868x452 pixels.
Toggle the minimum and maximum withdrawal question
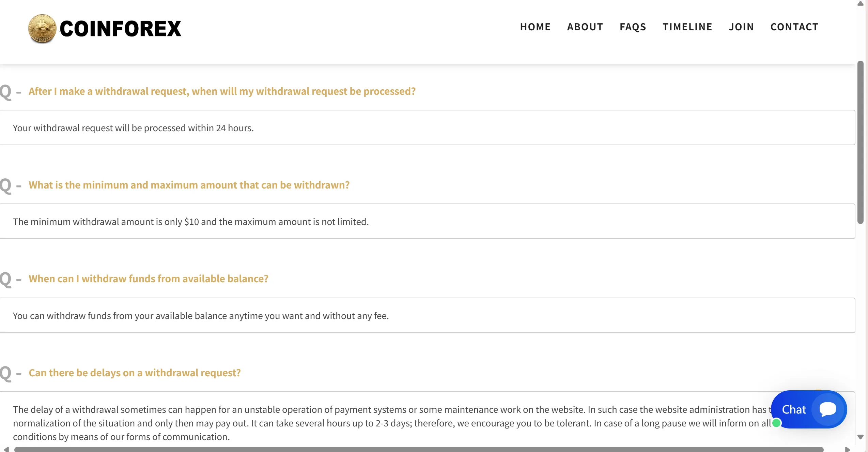[x=189, y=185]
